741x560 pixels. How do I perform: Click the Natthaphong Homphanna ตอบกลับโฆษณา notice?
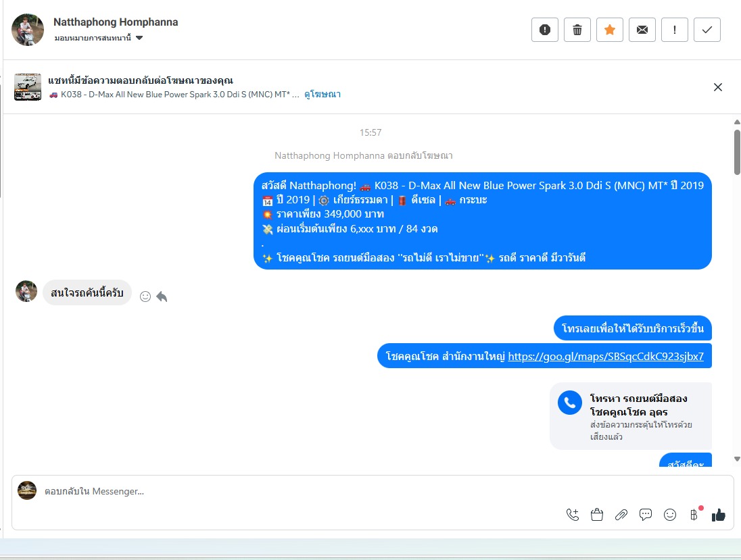coord(364,155)
